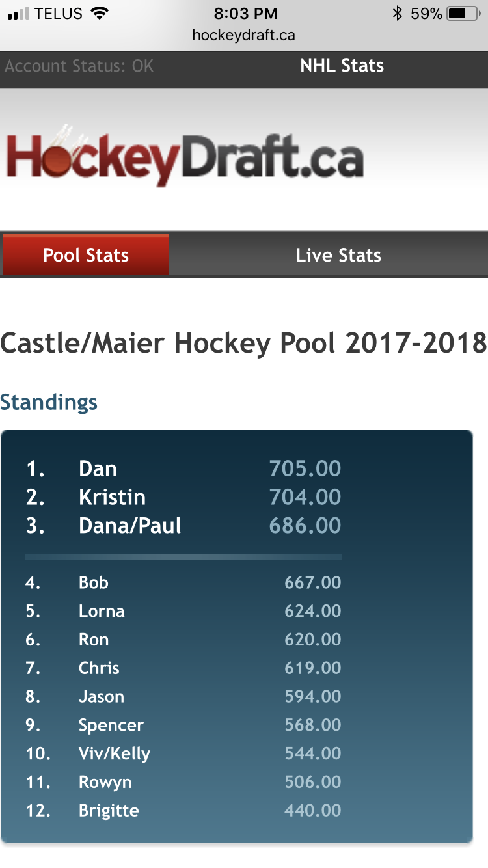Tap the hockeydraft.ca address bar

(244, 35)
